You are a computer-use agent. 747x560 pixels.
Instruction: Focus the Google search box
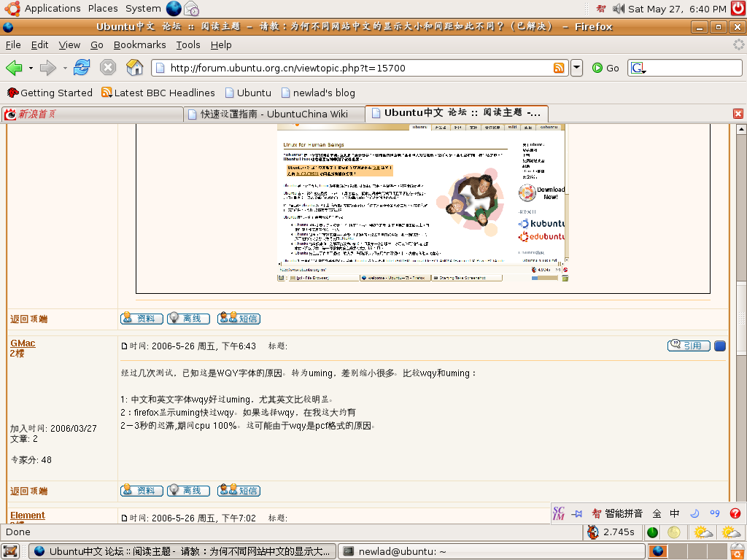[694, 68]
